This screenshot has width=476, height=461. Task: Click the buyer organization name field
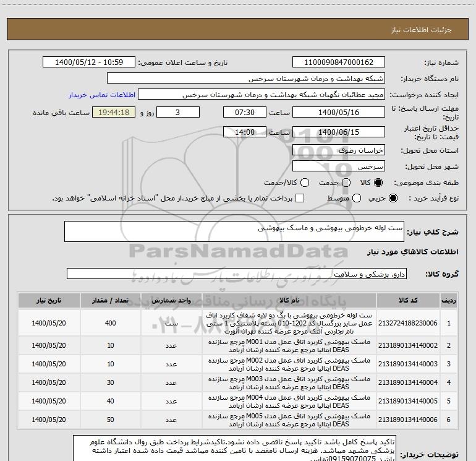tap(246, 79)
